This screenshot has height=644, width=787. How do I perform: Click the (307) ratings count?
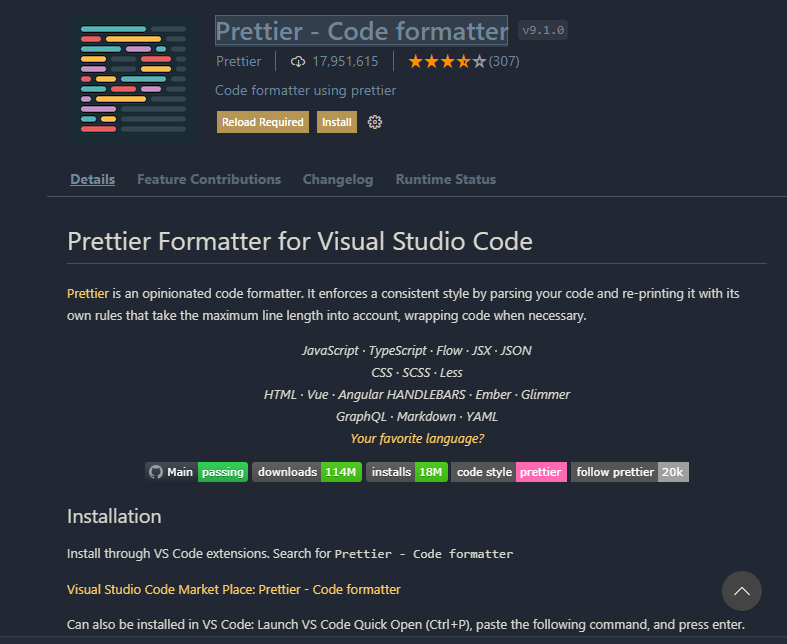pyautogui.click(x=504, y=61)
